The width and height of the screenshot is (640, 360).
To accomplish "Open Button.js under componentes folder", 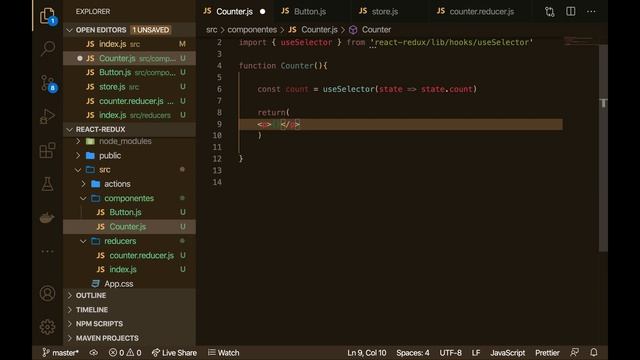I will (x=129, y=212).
